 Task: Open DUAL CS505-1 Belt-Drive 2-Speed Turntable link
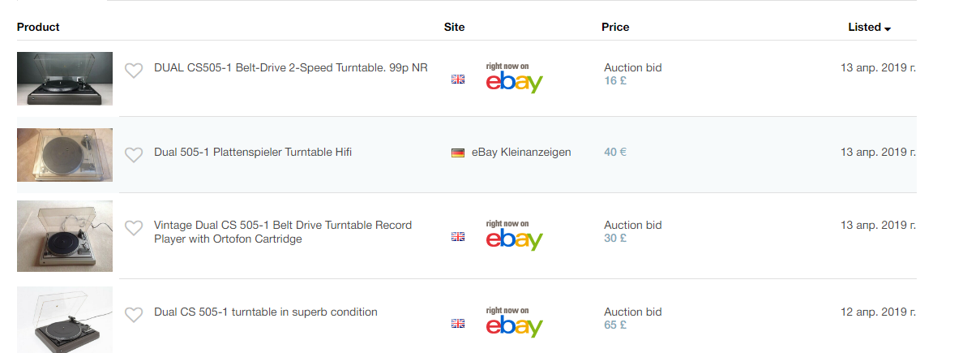click(290, 68)
